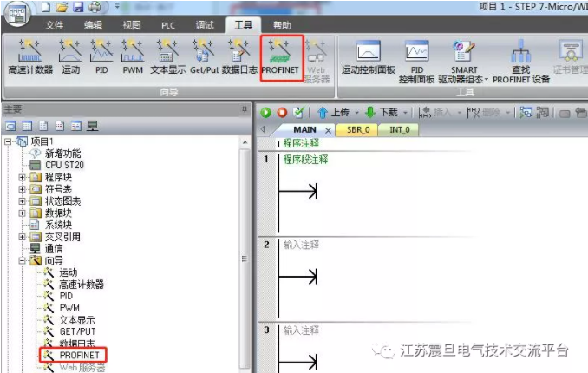Viewport: 588px width, 373px height.
Task: Open PWM wizard in project tree
Action: point(62,308)
